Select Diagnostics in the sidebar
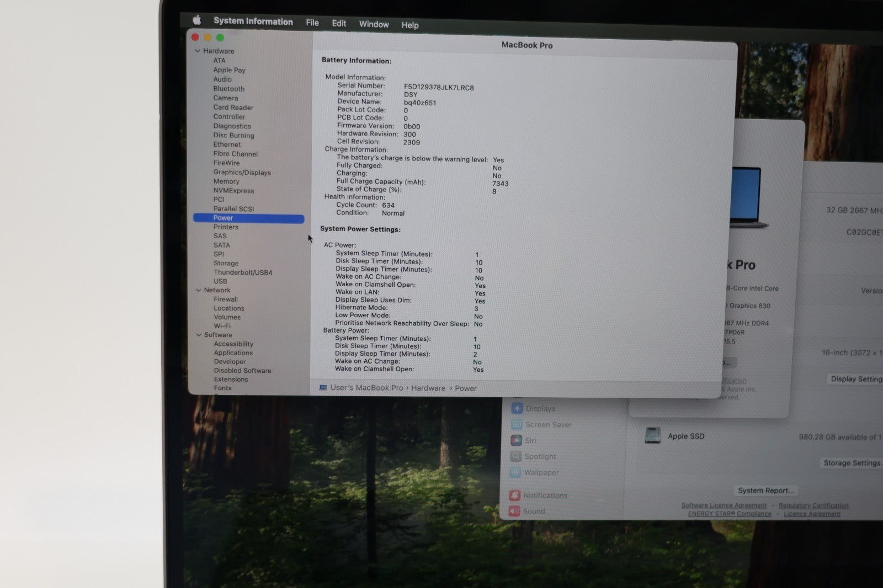The width and height of the screenshot is (883, 588). point(232,126)
